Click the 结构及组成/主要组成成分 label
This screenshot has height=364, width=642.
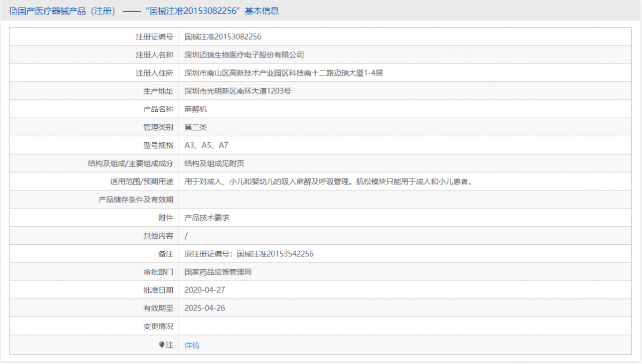click(x=131, y=164)
